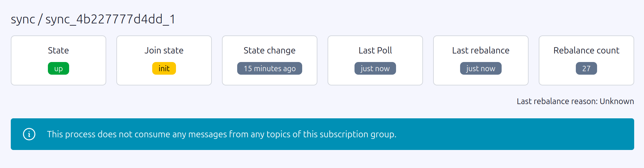This screenshot has height=168, width=644.
Task: Click the 'sync_4b227777d4dd_1' process name in heading
Action: coord(110,20)
